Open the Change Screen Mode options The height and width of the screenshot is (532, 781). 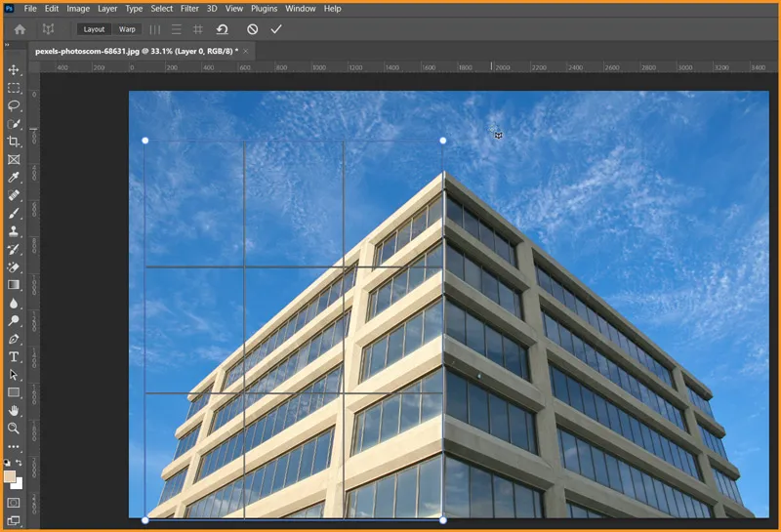pos(14,519)
